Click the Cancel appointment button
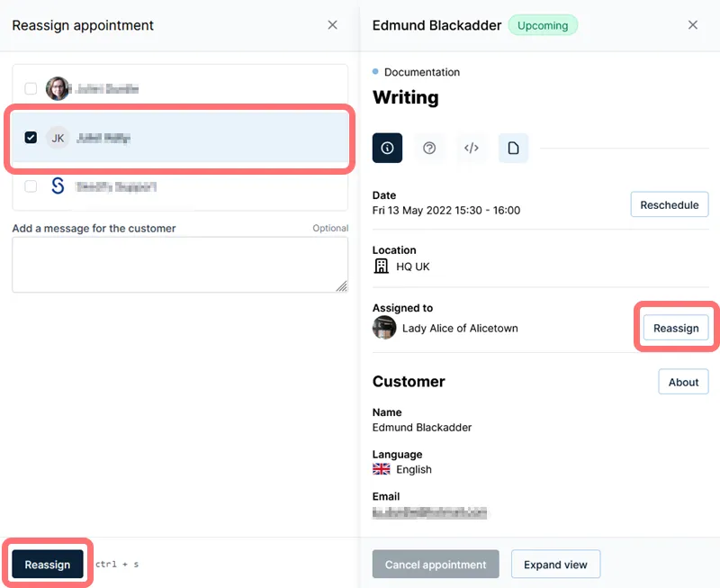Screen dimensions: 720x588 click(x=436, y=564)
